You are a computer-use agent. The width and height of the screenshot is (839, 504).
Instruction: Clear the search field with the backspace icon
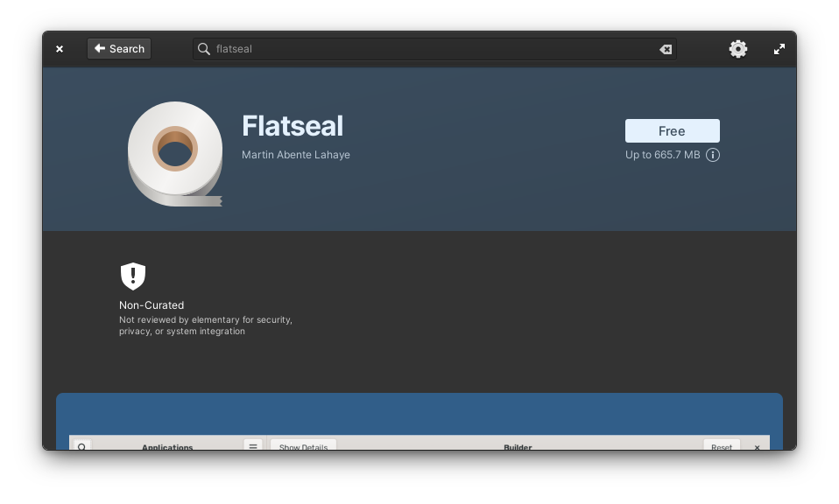click(665, 49)
